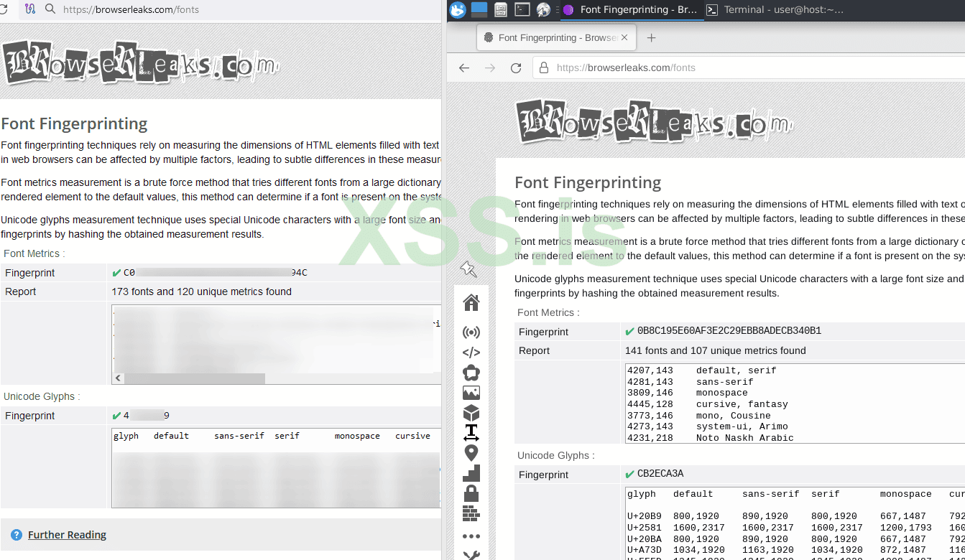This screenshot has width=965, height=560.
Task: Open the Geolocation map pin sidebar icon
Action: (x=471, y=453)
